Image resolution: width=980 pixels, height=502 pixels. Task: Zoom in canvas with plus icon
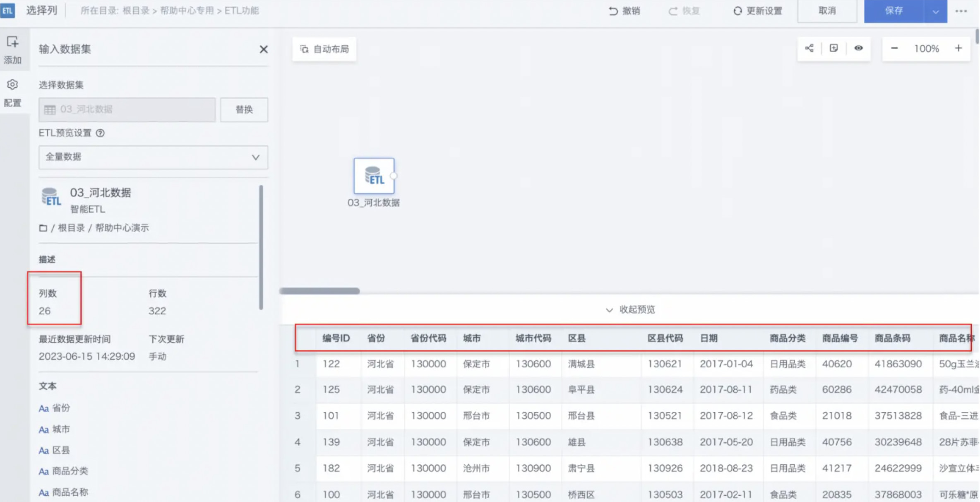point(958,48)
